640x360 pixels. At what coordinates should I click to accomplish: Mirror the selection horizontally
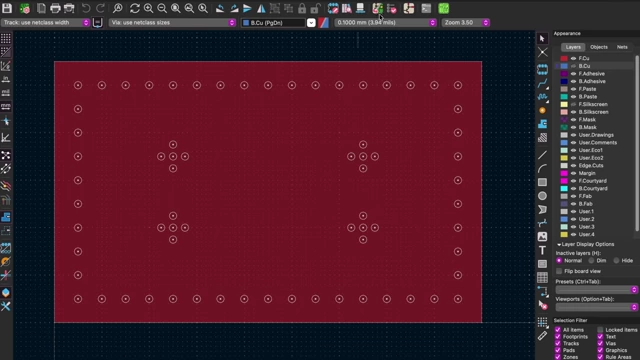[261, 8]
